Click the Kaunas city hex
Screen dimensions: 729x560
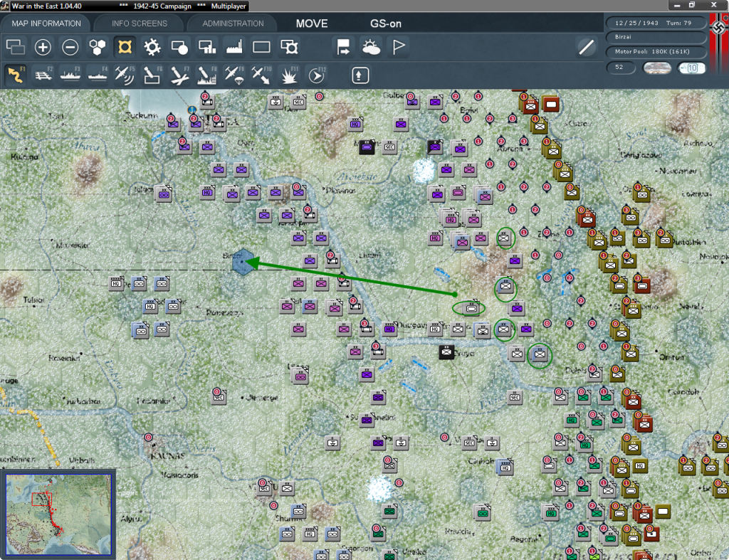click(x=154, y=445)
